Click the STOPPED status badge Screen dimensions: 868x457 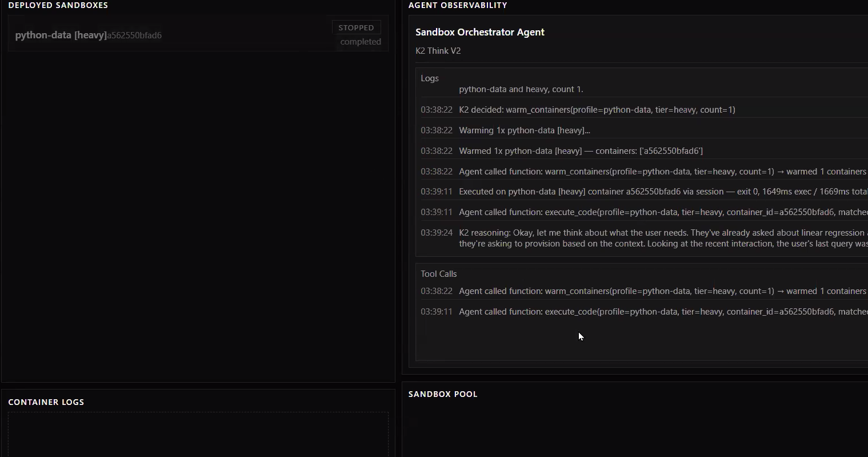[356, 27]
